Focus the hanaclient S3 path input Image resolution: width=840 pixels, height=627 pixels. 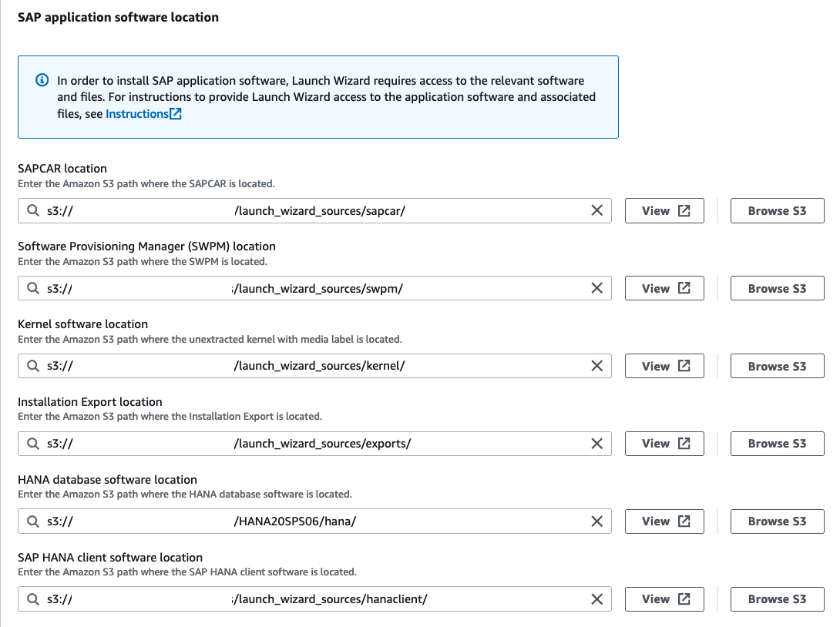tap(314, 598)
